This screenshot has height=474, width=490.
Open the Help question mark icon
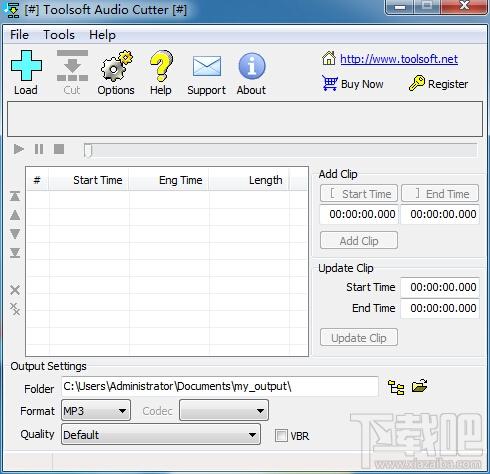161,66
